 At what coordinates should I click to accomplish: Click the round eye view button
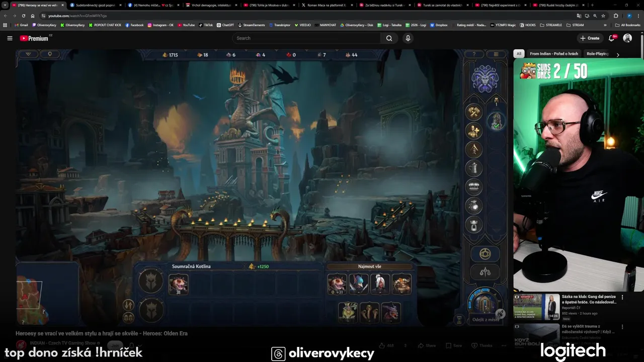click(x=485, y=253)
